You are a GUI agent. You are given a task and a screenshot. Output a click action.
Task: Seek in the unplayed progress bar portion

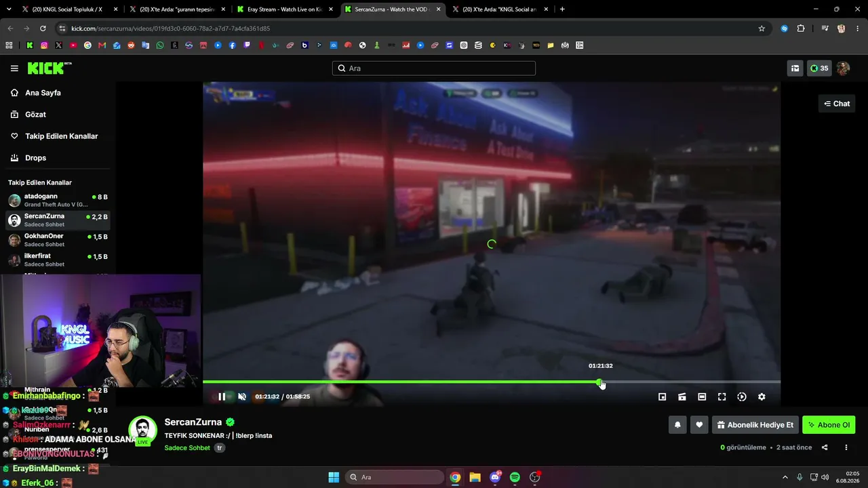(x=692, y=382)
